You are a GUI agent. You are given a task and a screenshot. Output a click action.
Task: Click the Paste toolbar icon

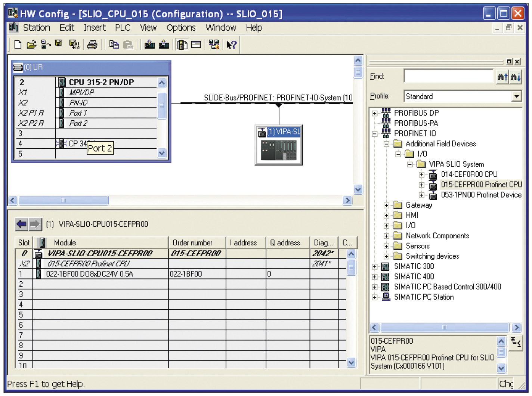tap(128, 45)
